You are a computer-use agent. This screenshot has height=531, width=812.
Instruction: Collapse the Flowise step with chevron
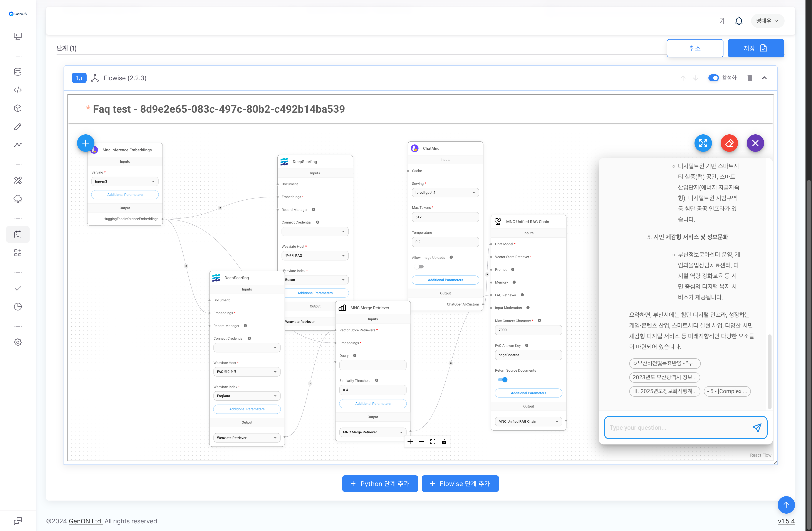[x=764, y=78]
